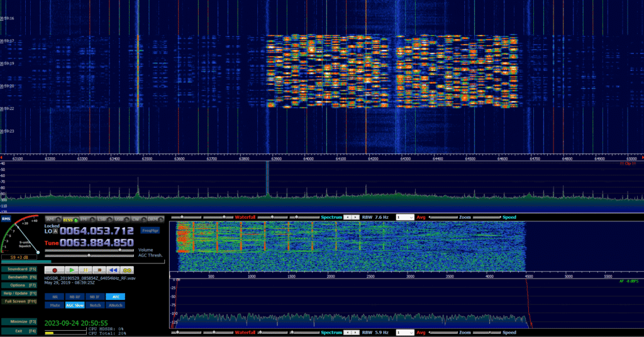Click the Volume slider handle
The width and height of the screenshot is (644, 337).
coord(120,250)
